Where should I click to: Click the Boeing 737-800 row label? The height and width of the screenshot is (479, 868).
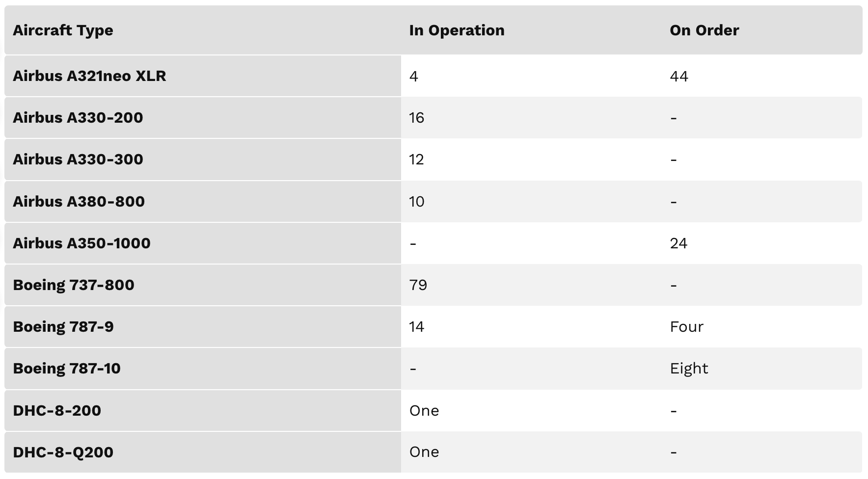click(x=73, y=285)
